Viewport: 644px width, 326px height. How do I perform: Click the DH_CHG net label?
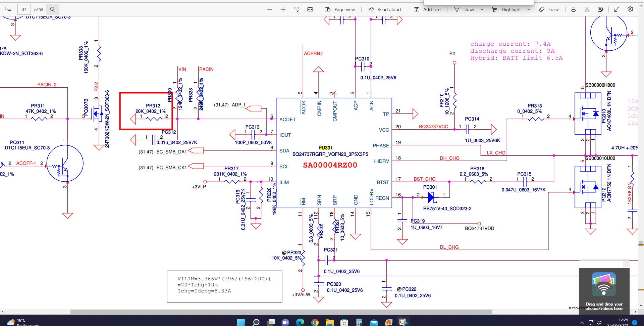click(449, 158)
